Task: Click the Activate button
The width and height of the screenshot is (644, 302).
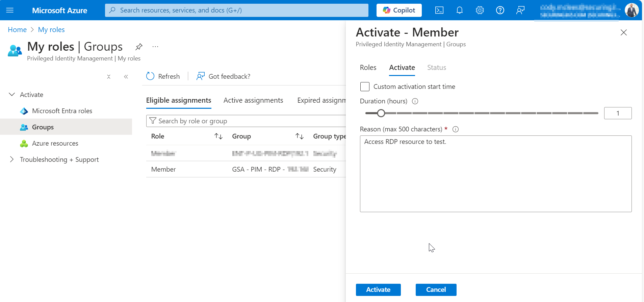Action: [x=378, y=290]
